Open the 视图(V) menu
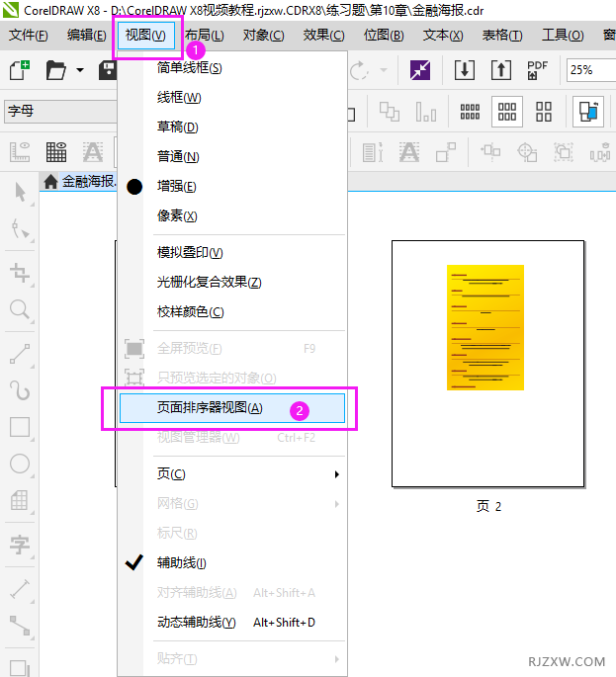The height and width of the screenshot is (677, 616). pos(145,35)
